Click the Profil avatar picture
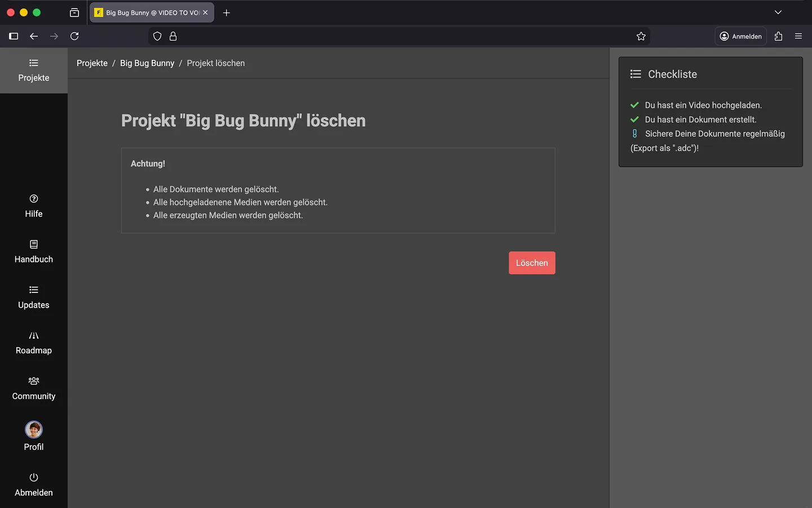The width and height of the screenshot is (812, 508). pyautogui.click(x=34, y=430)
